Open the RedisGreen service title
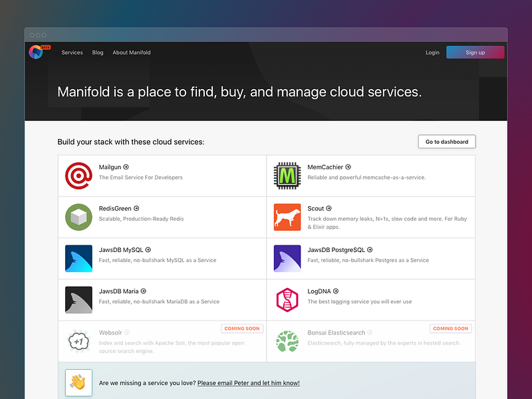Screen dimensions: 532x399 click(115, 208)
